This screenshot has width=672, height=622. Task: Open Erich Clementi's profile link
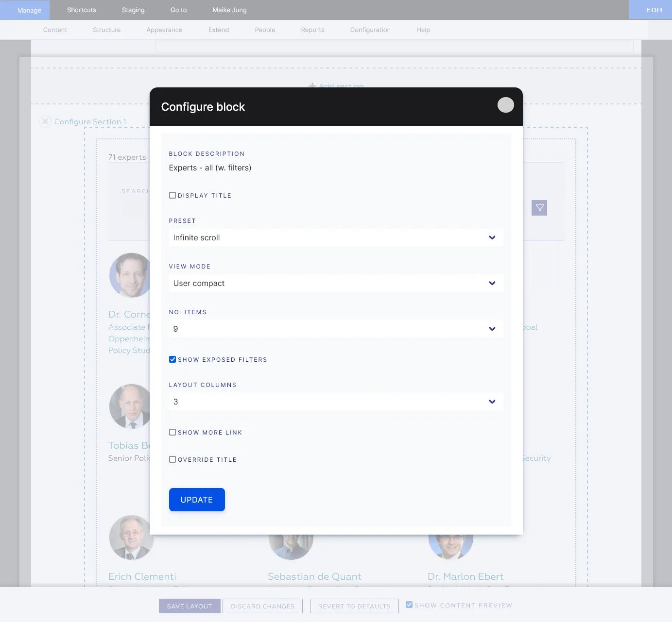142,576
